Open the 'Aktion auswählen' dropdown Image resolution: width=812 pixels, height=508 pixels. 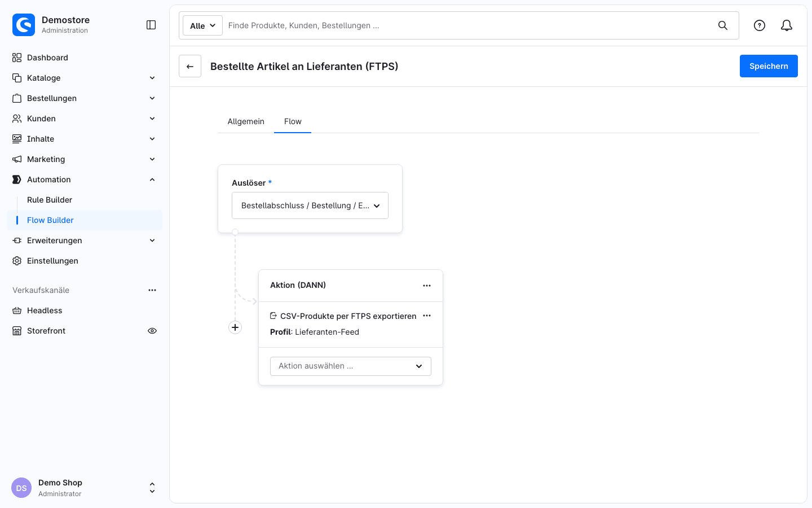pos(351,366)
